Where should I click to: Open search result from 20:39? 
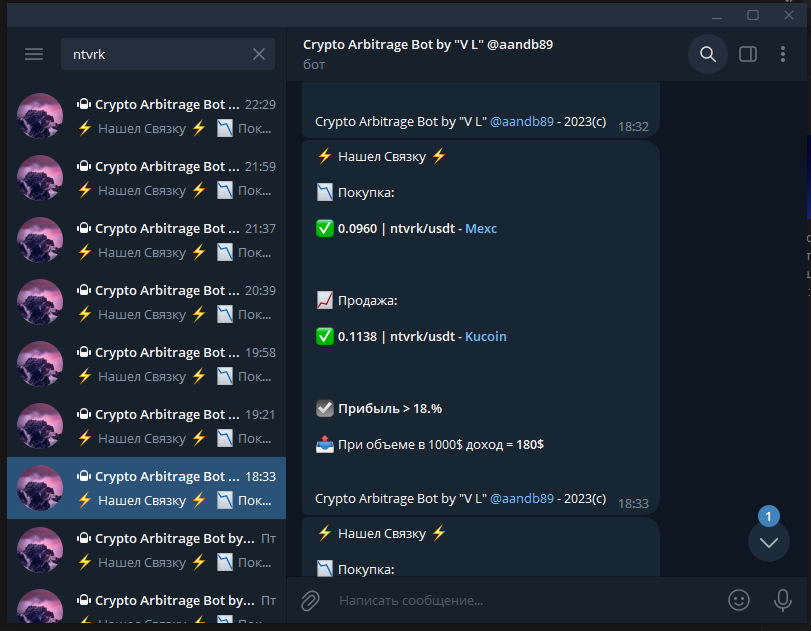tap(146, 302)
